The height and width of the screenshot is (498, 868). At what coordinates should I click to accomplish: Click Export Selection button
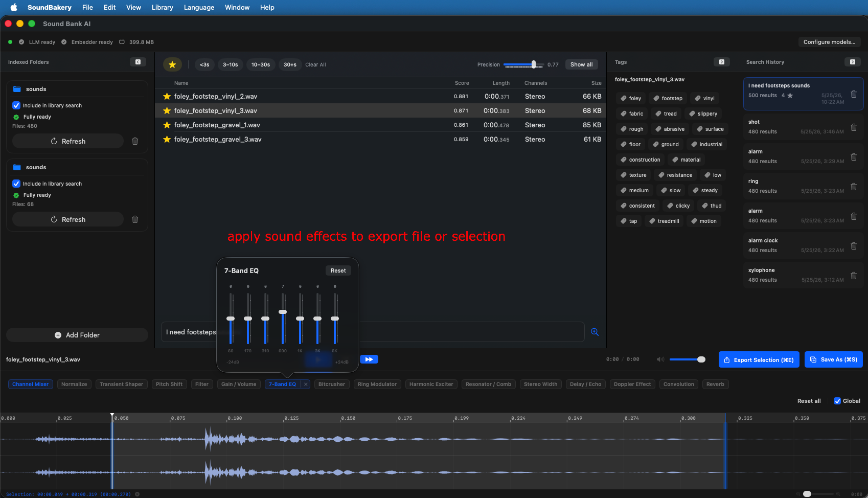coord(759,359)
